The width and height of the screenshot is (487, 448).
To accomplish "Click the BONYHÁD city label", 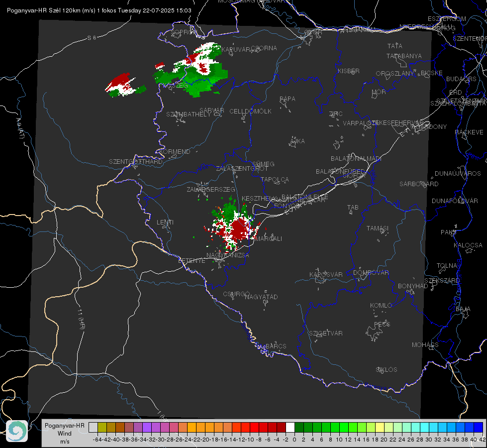I will (x=413, y=286).
